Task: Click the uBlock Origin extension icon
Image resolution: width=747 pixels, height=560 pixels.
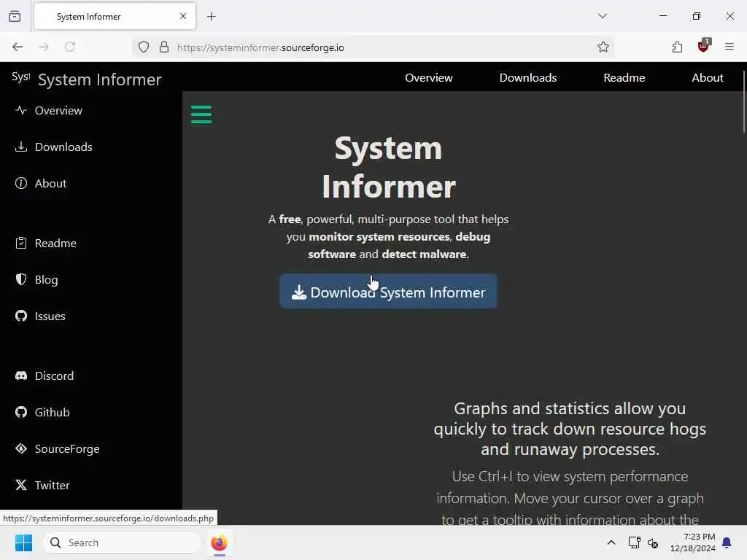Action: click(703, 46)
